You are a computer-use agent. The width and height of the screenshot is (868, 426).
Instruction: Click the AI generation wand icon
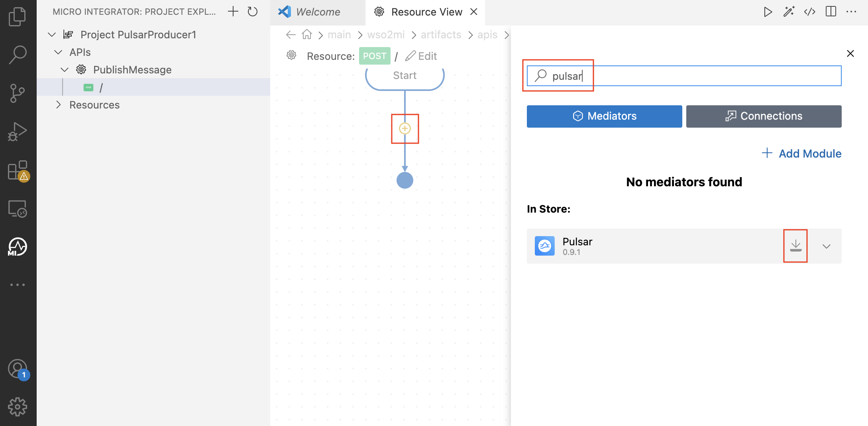[x=789, y=12]
